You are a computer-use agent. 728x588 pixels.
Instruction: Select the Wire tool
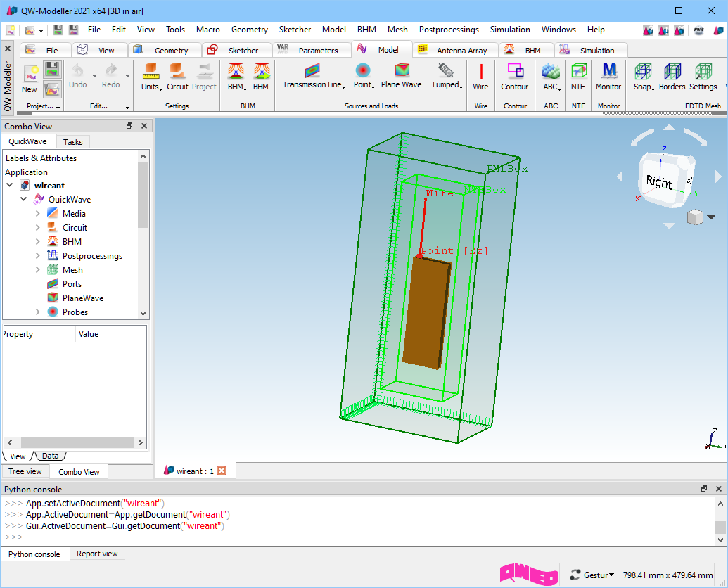(x=480, y=77)
